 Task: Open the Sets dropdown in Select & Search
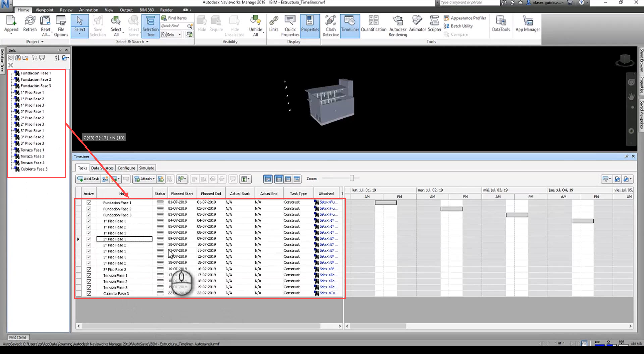(x=180, y=34)
